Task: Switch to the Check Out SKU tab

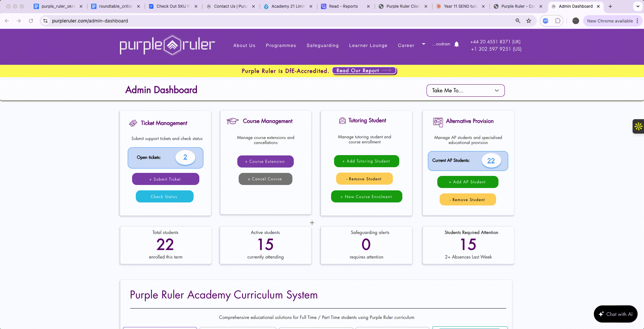Action: click(173, 6)
